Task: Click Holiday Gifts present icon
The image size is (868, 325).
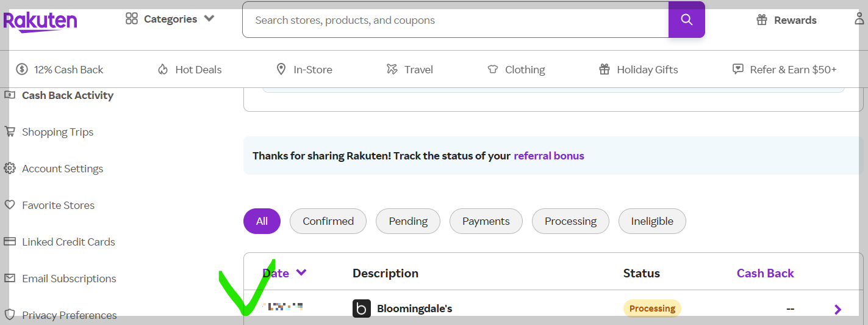Action: [604, 69]
